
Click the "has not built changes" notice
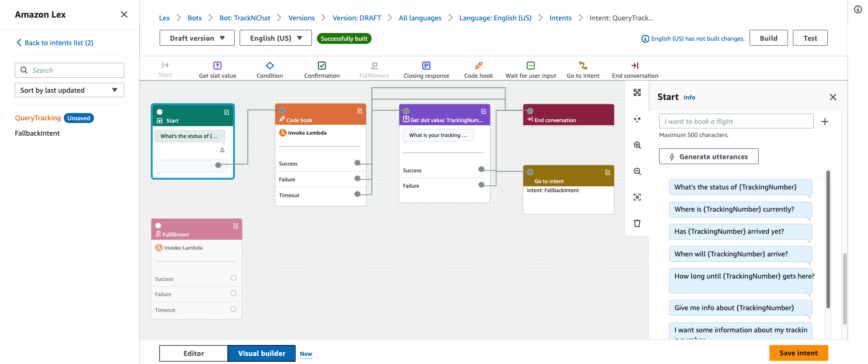click(x=693, y=38)
